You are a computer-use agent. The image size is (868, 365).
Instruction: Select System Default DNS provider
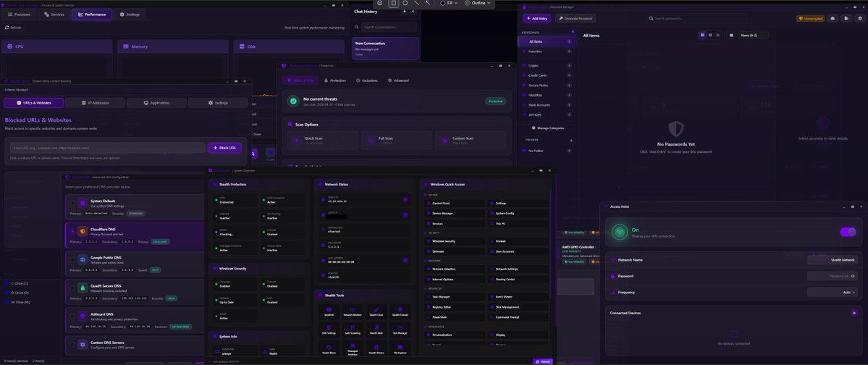point(72,204)
